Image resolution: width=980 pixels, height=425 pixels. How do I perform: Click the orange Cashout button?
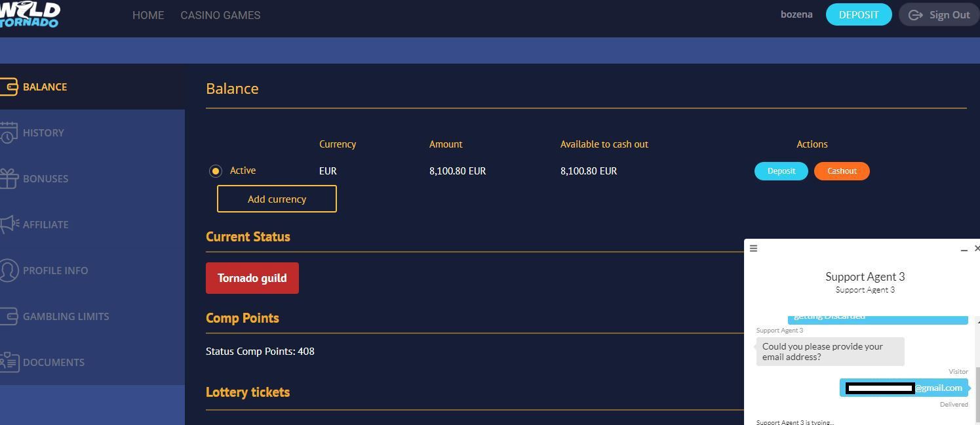pyautogui.click(x=842, y=171)
